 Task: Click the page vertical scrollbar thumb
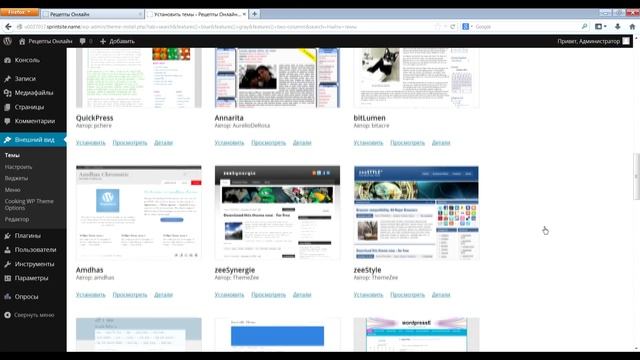(x=636, y=176)
